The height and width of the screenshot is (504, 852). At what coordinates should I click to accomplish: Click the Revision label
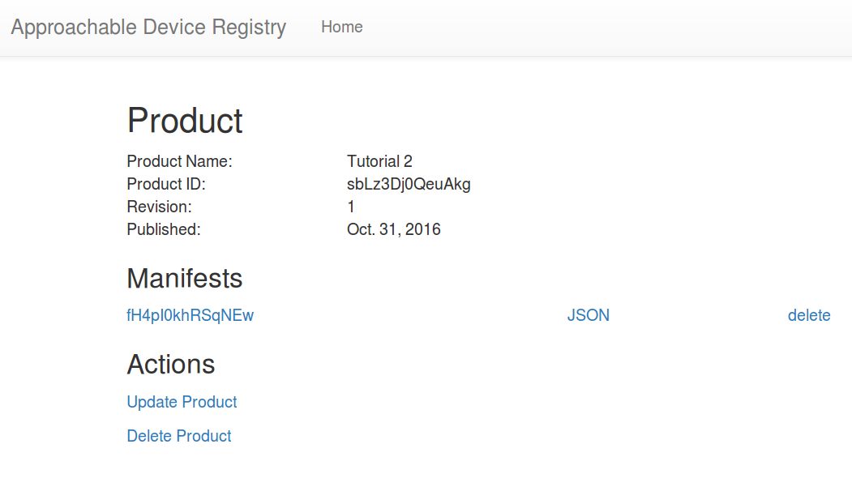pos(159,207)
